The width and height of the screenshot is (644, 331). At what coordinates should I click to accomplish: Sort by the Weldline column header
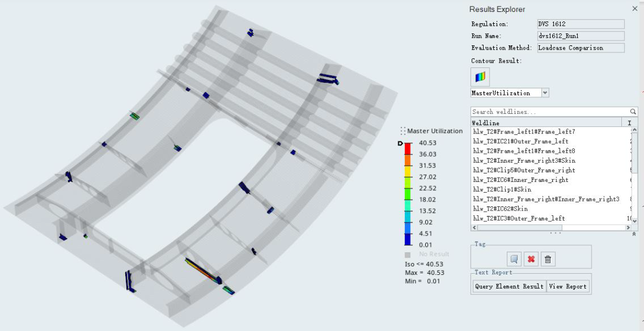coord(546,122)
